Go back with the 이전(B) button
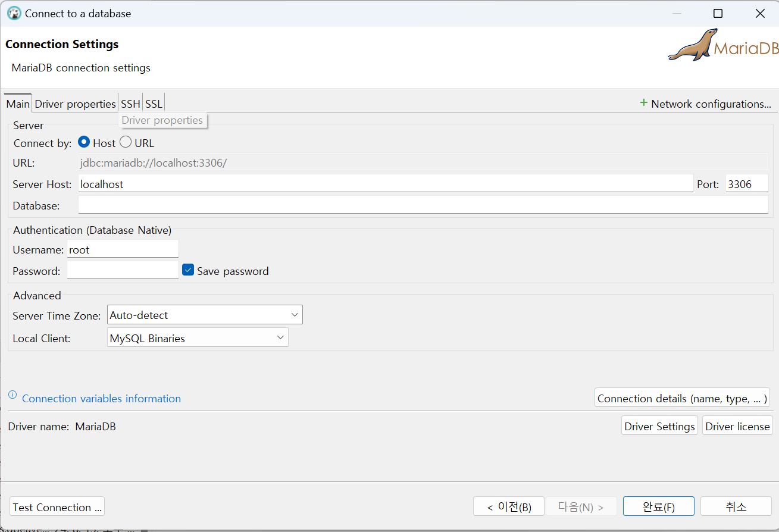 click(508, 506)
